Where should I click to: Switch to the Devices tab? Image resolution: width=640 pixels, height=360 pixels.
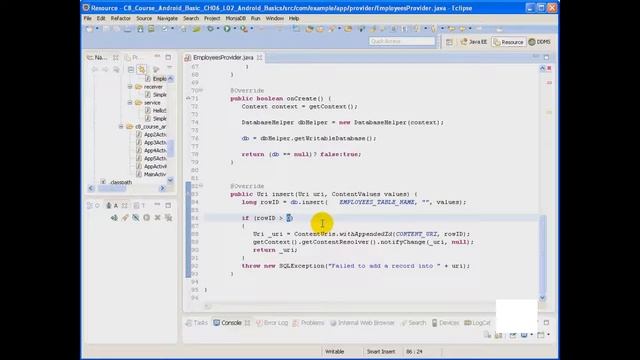click(445, 323)
